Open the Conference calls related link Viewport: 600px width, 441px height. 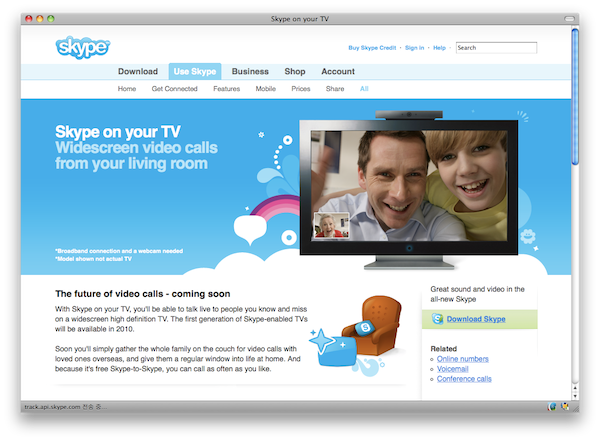[464, 379]
